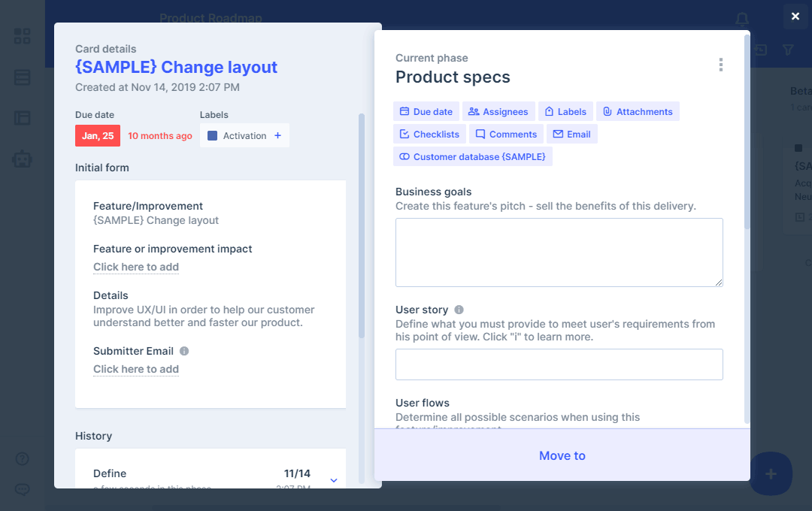Open the Checklists option

(429, 135)
